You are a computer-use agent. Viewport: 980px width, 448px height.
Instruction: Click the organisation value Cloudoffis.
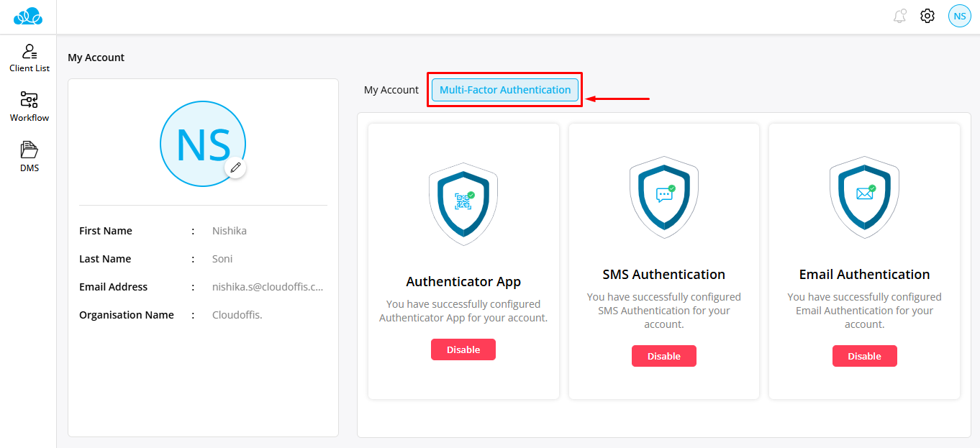[x=237, y=315]
